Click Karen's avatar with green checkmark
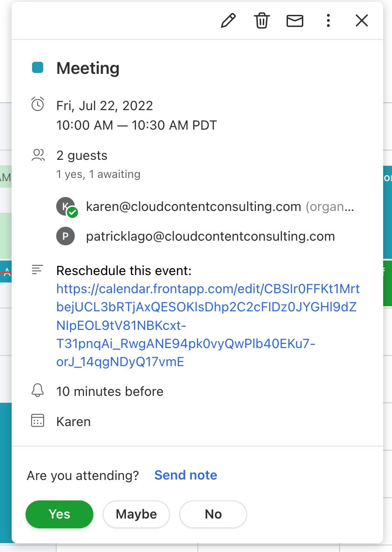Image resolution: width=392 pixels, height=552 pixels. click(x=66, y=207)
